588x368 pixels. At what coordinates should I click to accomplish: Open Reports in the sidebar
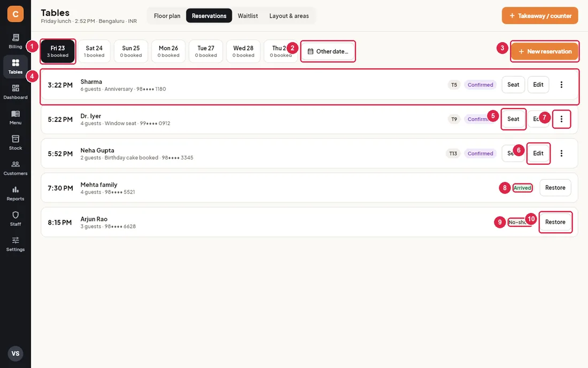[x=16, y=194]
